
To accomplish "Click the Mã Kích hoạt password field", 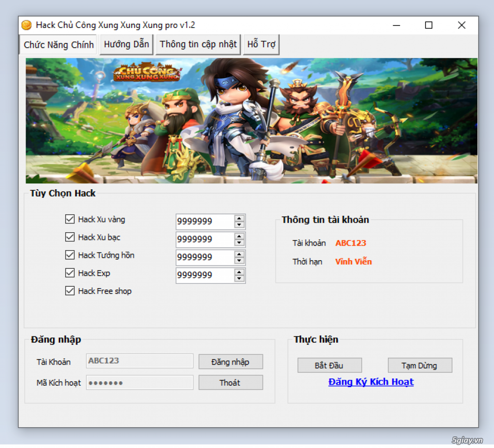I will (x=139, y=382).
